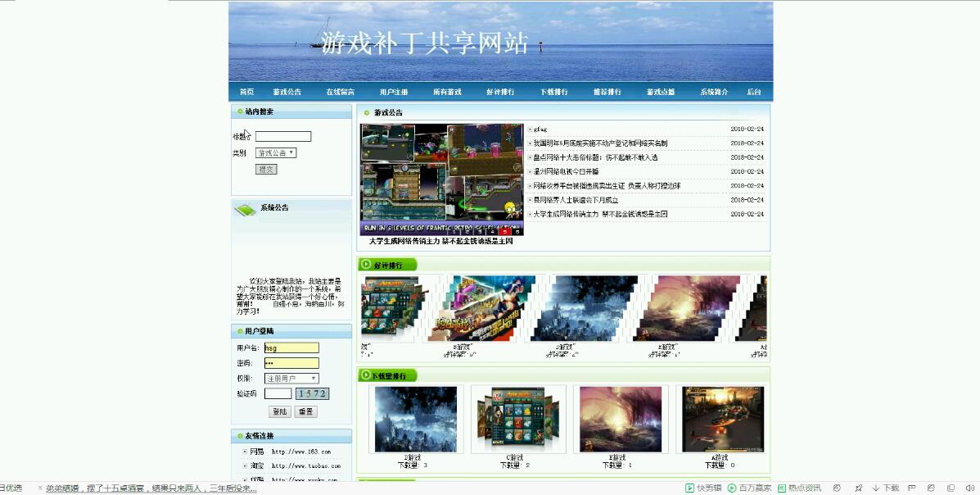
Task: Open the game thumbnail with 下载量 1
Action: pos(621,419)
